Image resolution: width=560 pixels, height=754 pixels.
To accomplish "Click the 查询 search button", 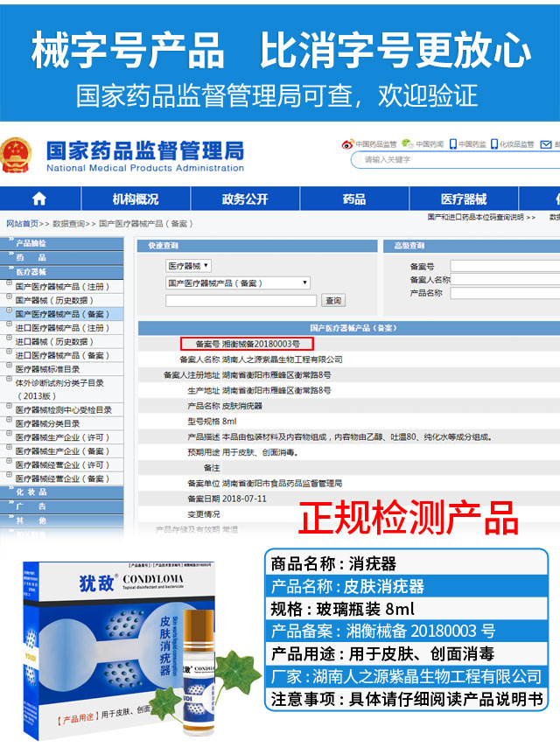I will tap(332, 301).
